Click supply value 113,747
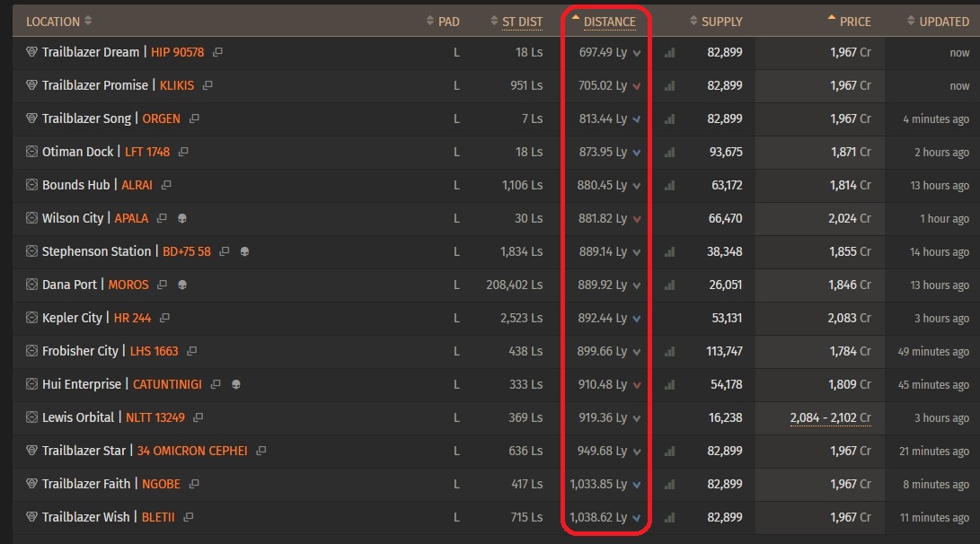This screenshot has height=544, width=980. point(724,351)
